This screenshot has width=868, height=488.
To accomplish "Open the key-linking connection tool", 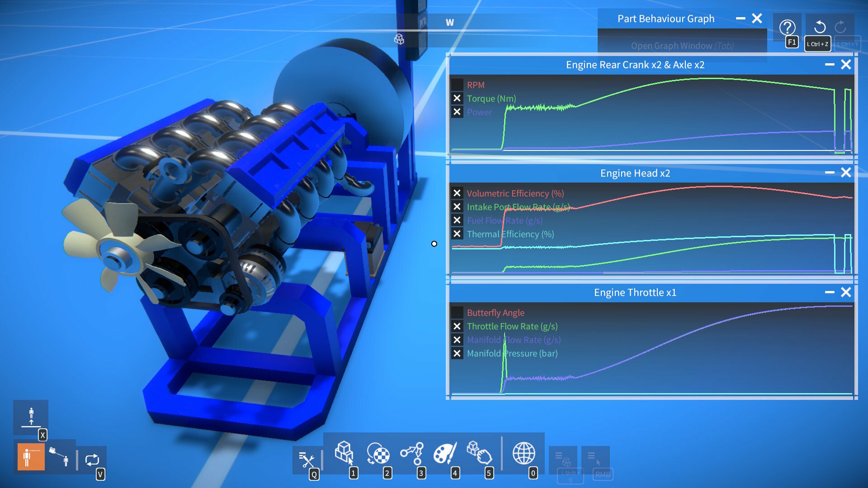I will [x=412, y=453].
